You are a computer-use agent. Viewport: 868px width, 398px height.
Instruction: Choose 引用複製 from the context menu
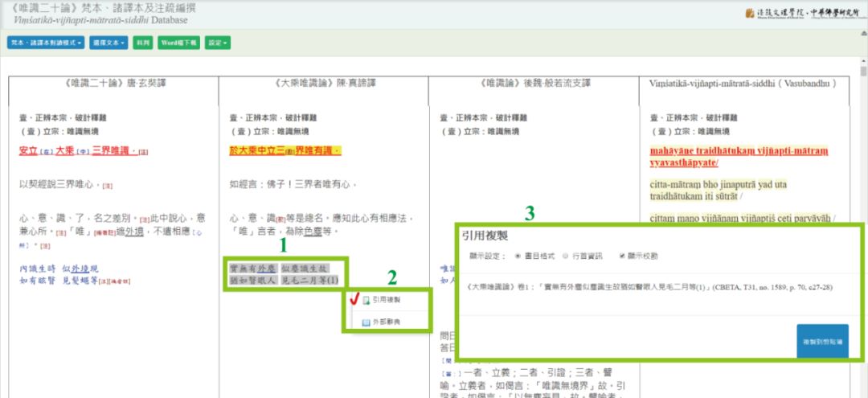[387, 300]
